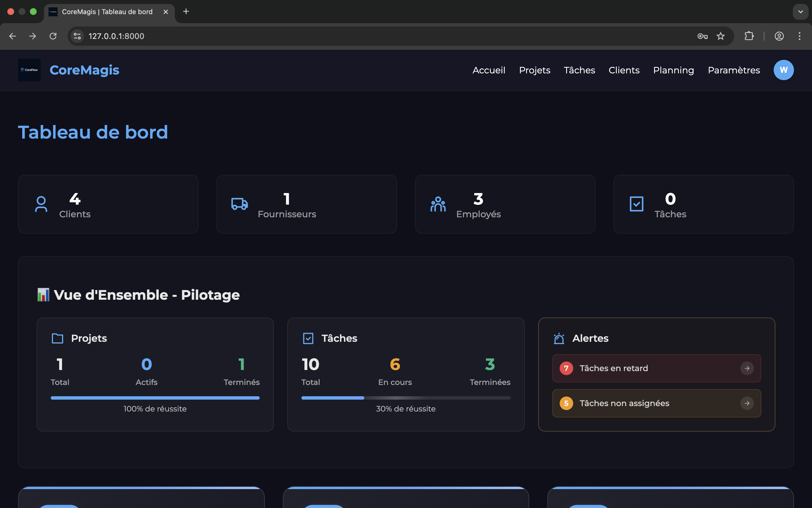Reload the page
The height and width of the screenshot is (508, 812).
click(x=53, y=36)
